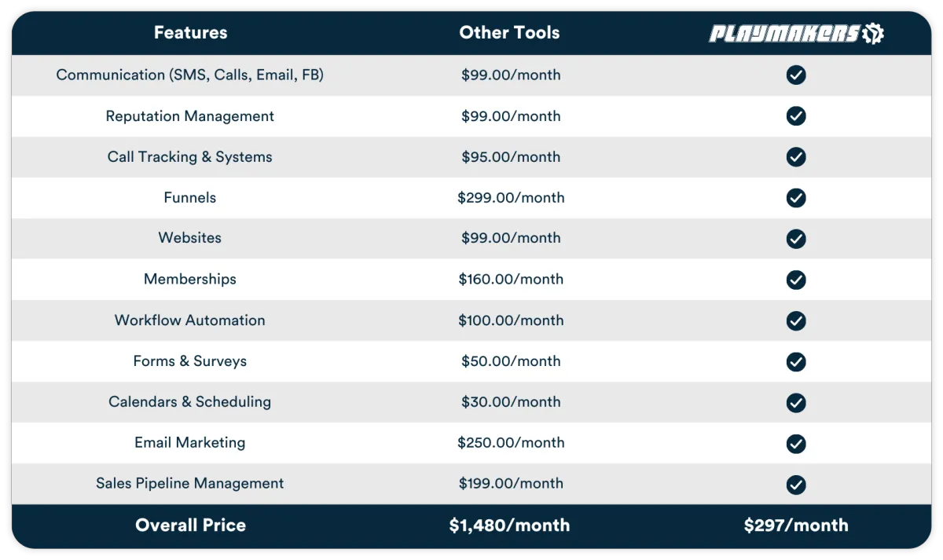Click the Websites row checkmark icon
This screenshot has height=560, width=943.
[x=796, y=239]
